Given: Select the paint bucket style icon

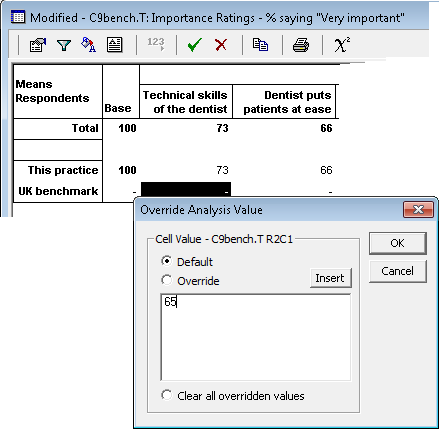Looking at the screenshot, I should pyautogui.click(x=88, y=45).
